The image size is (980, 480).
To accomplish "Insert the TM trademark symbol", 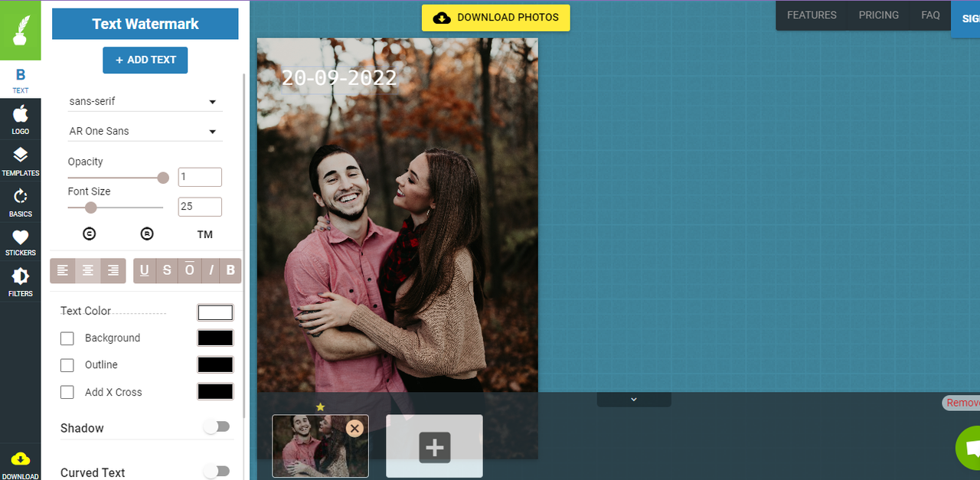I will (x=204, y=234).
